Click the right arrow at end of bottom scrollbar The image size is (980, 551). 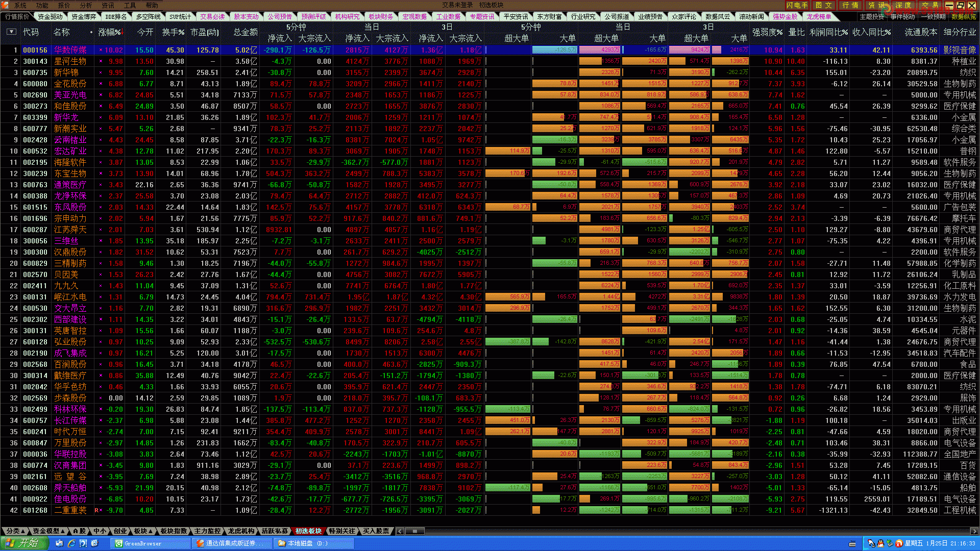pyautogui.click(x=974, y=531)
